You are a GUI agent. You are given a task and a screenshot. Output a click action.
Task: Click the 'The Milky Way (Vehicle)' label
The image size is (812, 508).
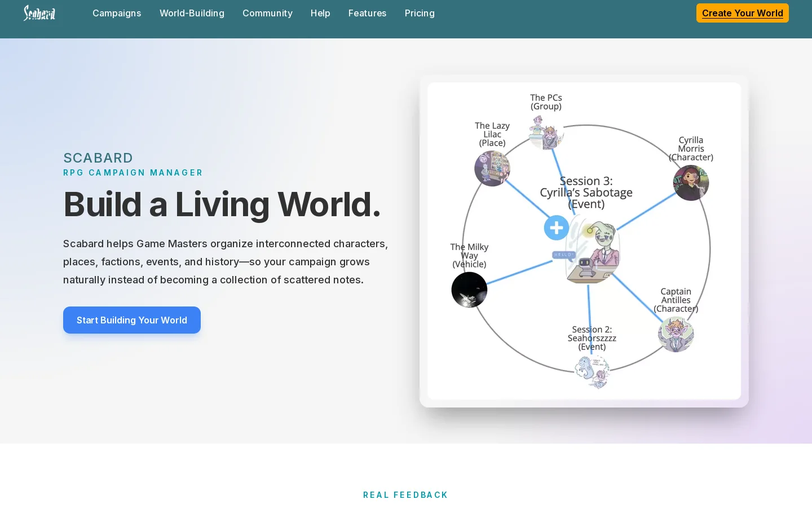469,256
